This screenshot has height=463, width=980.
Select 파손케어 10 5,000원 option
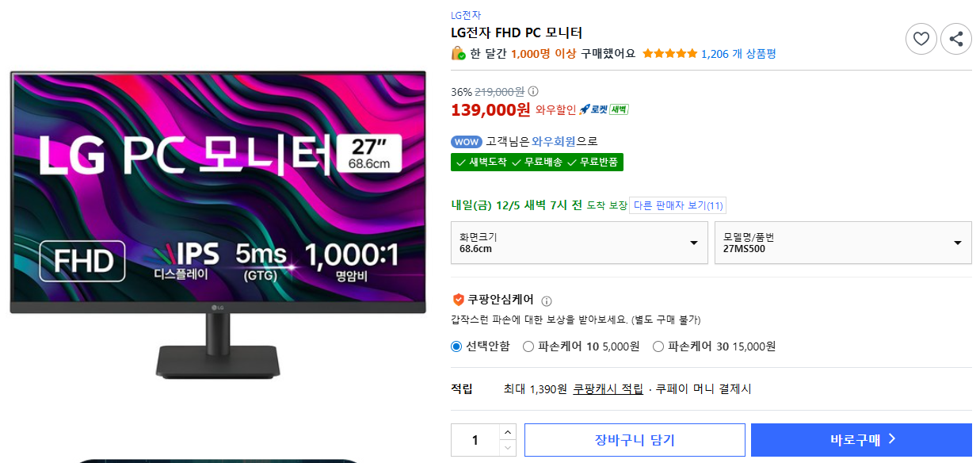pyautogui.click(x=528, y=346)
